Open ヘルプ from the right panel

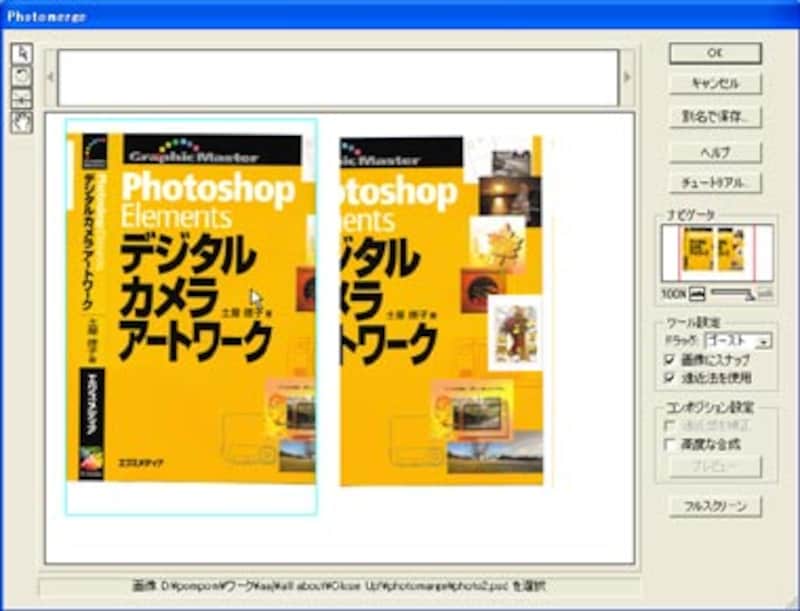[x=714, y=151]
